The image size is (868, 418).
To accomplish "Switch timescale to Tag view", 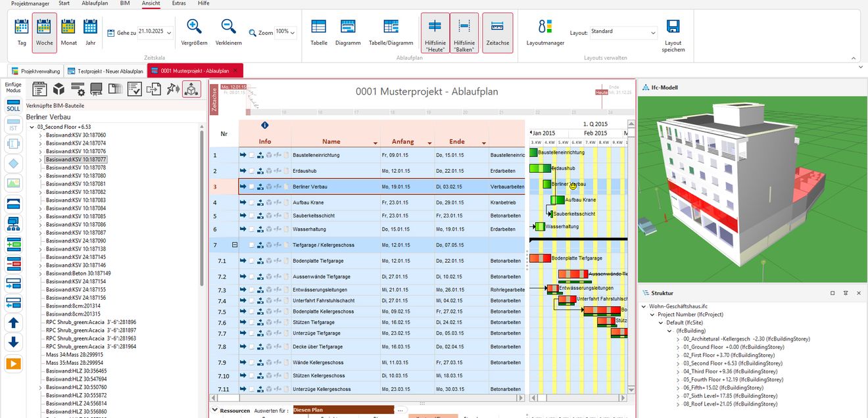I will [22, 32].
